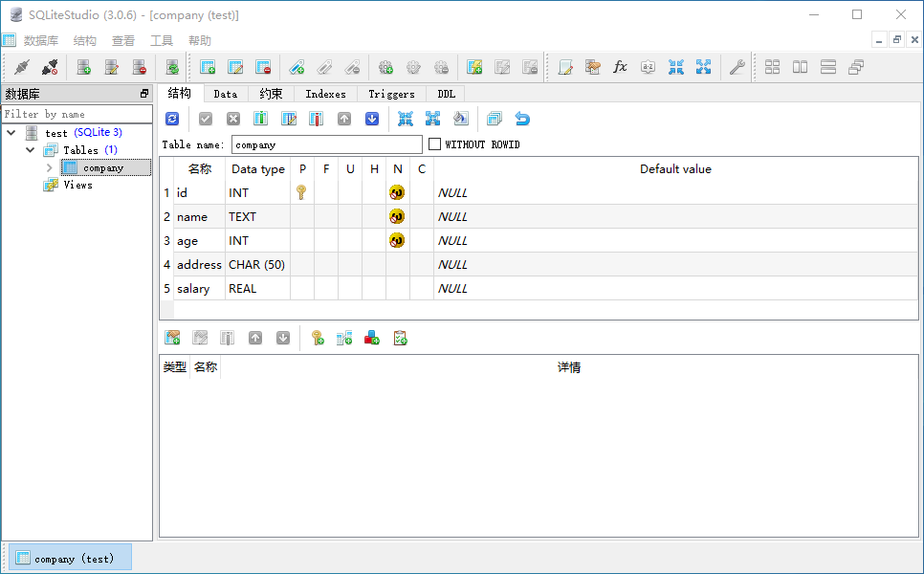This screenshot has width=924, height=574.
Task: Click the create trigger gear icon
Action: pyautogui.click(x=386, y=67)
